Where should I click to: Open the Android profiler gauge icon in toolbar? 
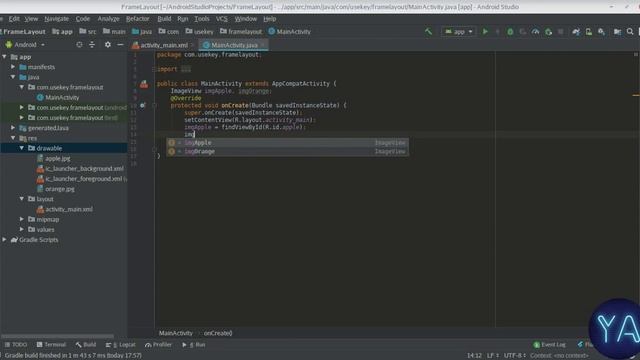point(535,31)
